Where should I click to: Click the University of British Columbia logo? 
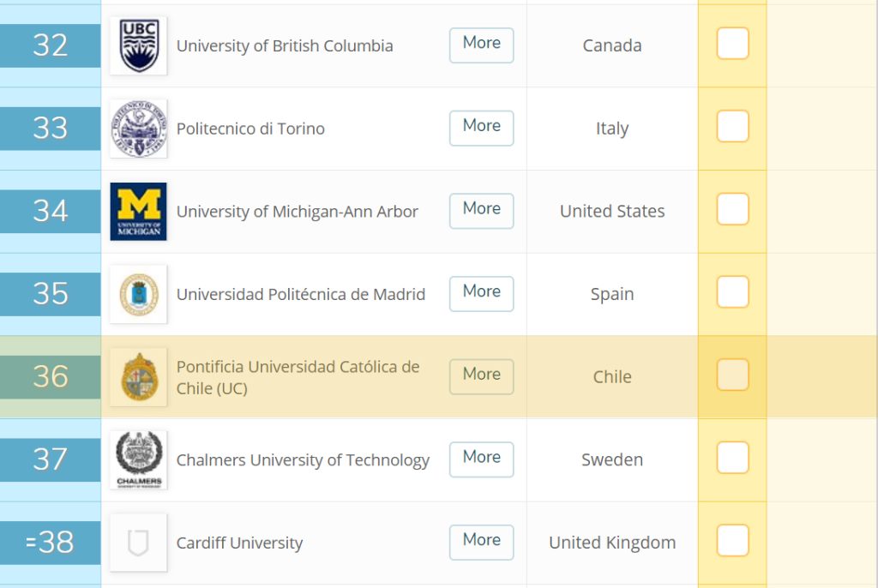pyautogui.click(x=138, y=45)
